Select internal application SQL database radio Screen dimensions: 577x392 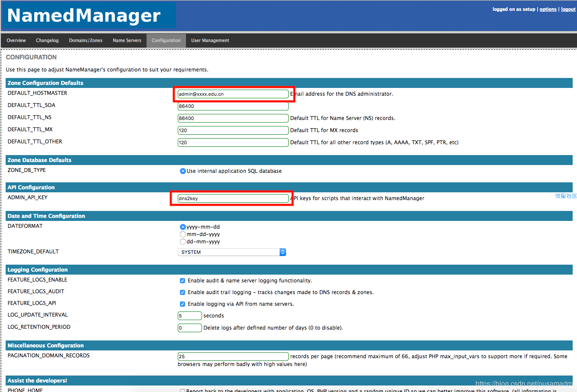[x=183, y=171]
